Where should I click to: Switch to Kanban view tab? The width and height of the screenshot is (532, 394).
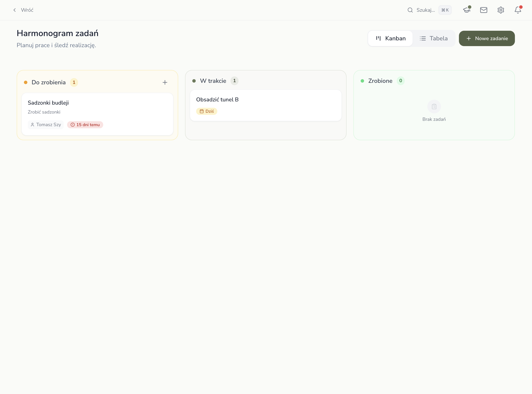click(390, 38)
